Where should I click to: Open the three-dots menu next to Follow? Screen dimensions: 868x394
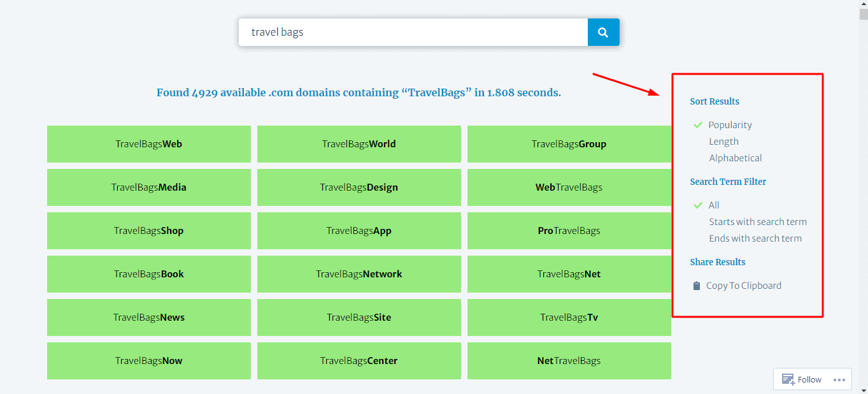point(839,379)
